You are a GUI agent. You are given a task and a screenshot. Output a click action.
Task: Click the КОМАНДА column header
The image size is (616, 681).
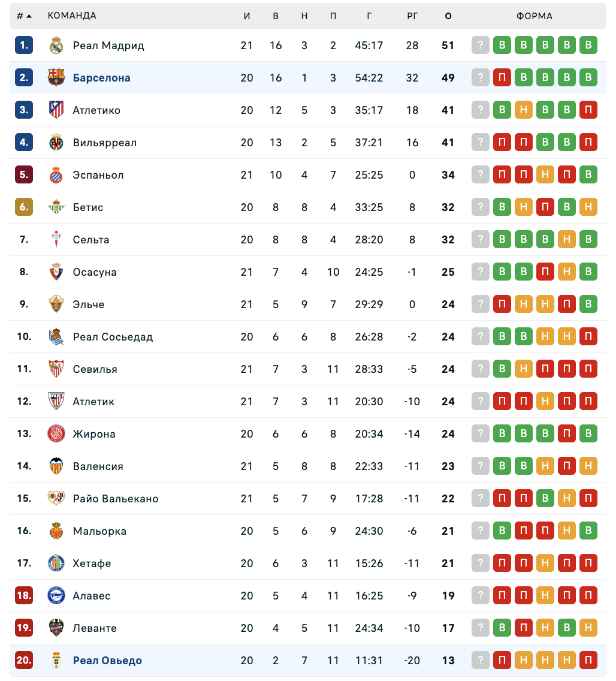[72, 16]
